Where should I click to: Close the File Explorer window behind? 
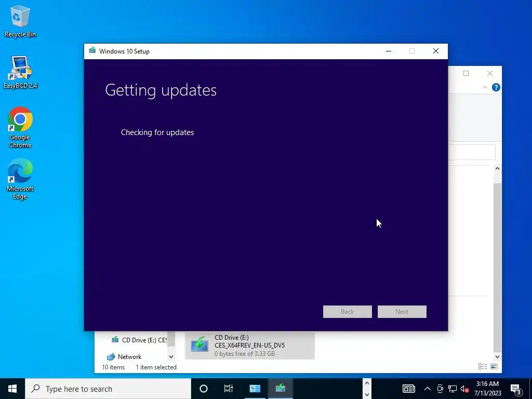489,73
